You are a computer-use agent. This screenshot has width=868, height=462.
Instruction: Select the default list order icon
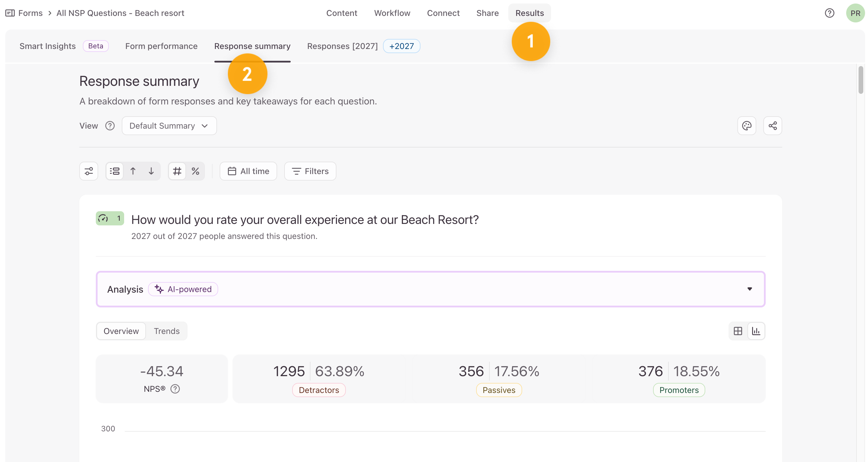coord(115,171)
